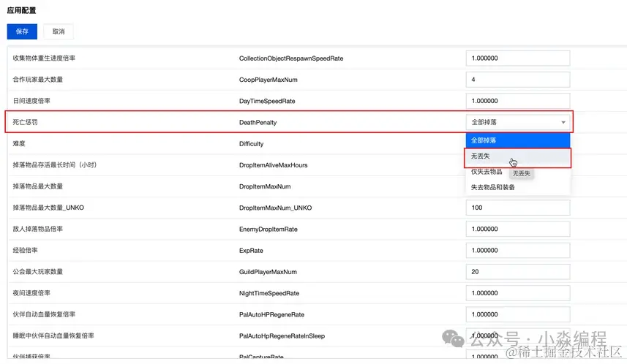627x364 pixels.
Task: Click the 睡眠中伙伴自动血量恢复倍率 label
Action: coord(53,335)
